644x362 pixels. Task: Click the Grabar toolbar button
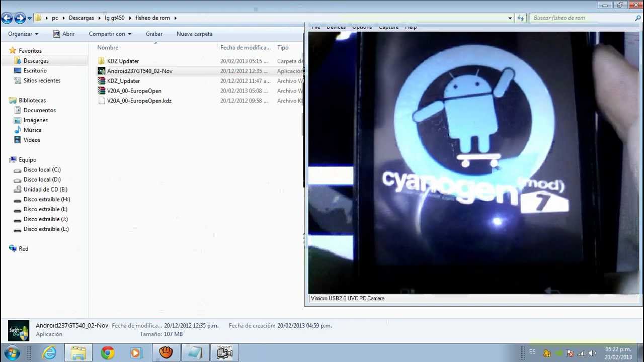[x=154, y=34]
